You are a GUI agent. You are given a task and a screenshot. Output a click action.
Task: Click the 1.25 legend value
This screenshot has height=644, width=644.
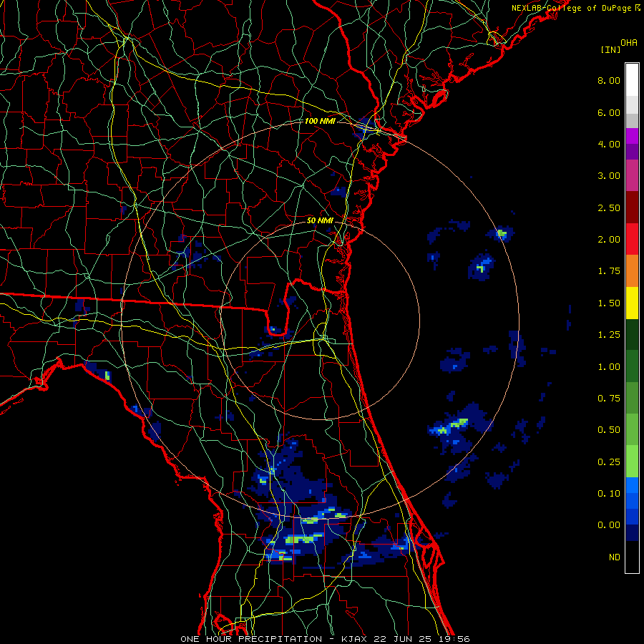[x=609, y=335]
